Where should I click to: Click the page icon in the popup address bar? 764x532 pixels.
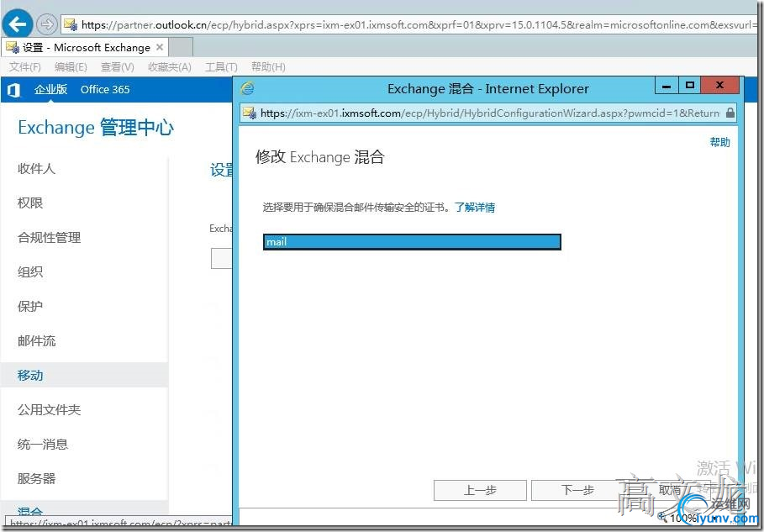coord(250,113)
